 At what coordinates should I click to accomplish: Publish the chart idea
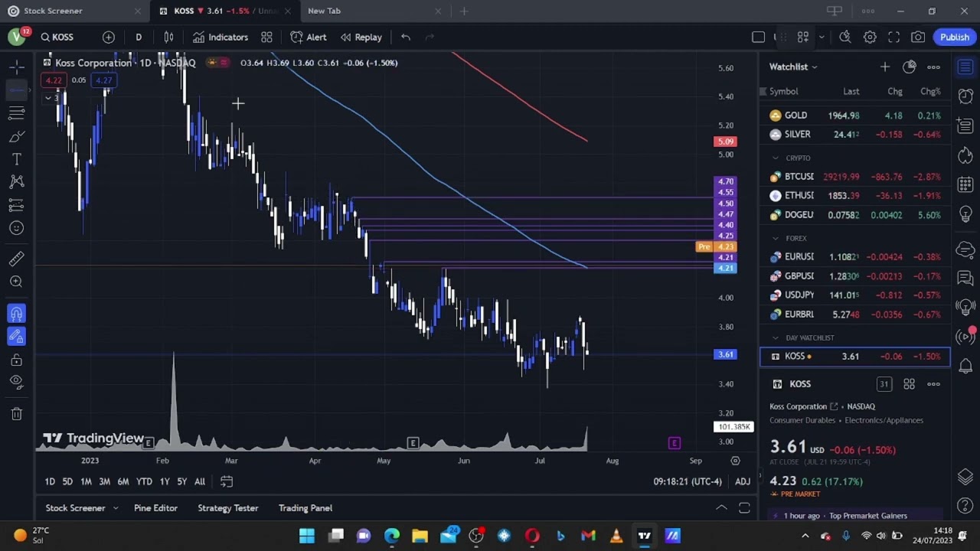(x=955, y=37)
